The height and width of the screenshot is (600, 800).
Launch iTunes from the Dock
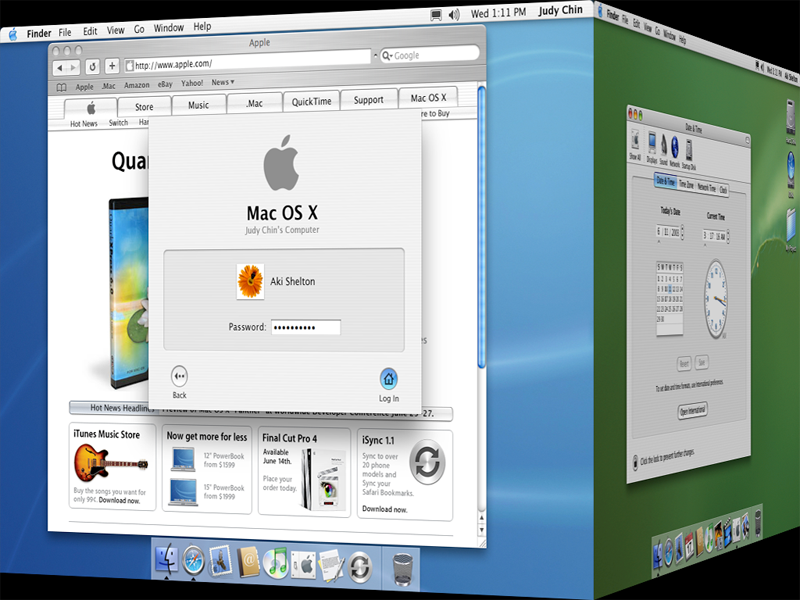pyautogui.click(x=276, y=564)
